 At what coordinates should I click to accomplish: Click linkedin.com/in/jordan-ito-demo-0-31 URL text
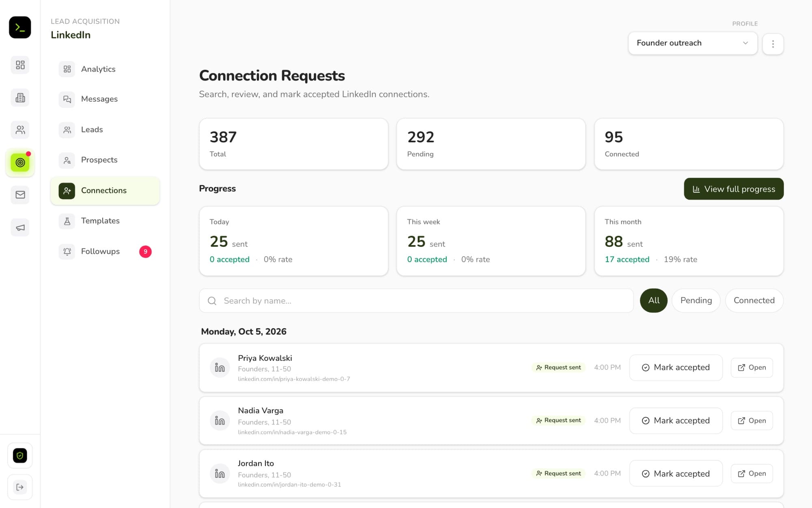pyautogui.click(x=289, y=485)
